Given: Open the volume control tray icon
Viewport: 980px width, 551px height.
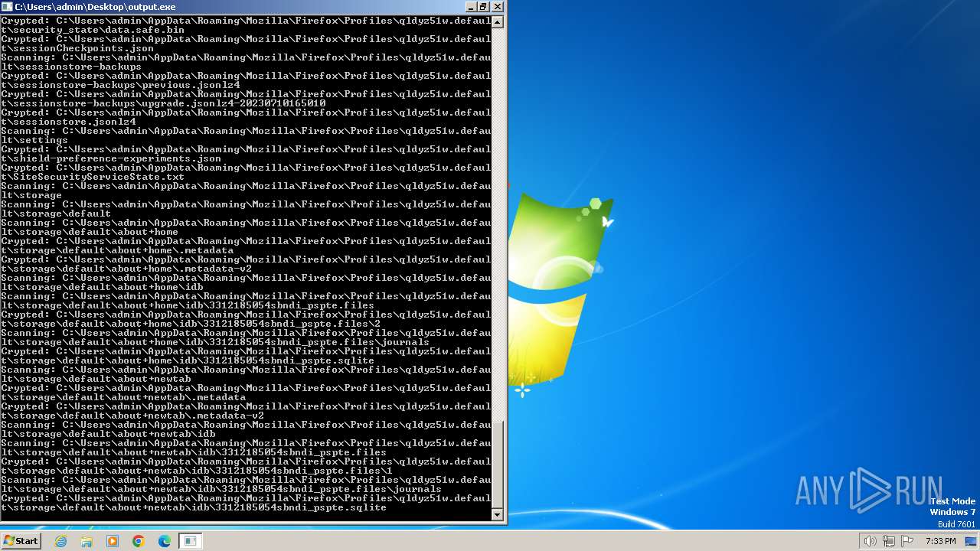Looking at the screenshot, I should coord(870,541).
